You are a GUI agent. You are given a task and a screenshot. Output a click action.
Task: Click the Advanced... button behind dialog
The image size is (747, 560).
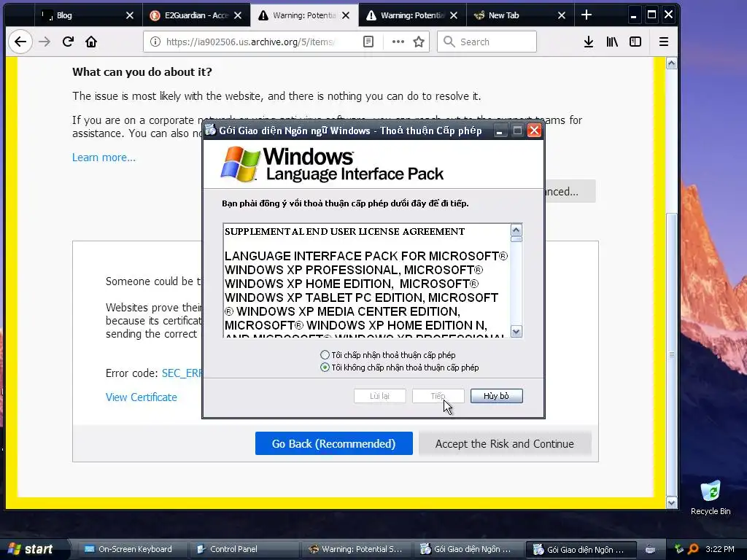click(570, 192)
